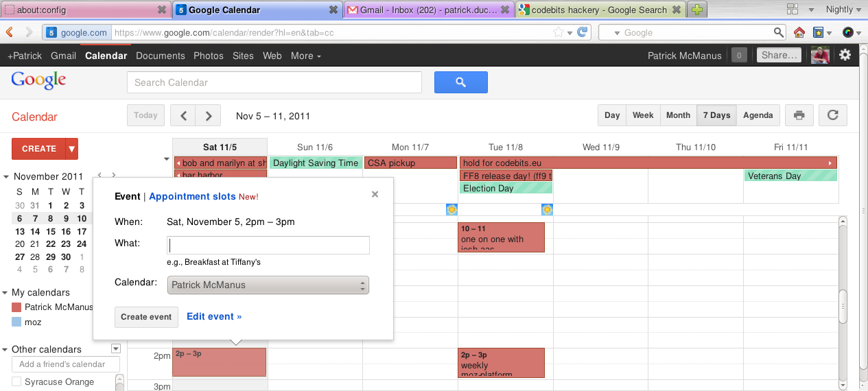Switch to Month view
This screenshot has width=868, height=391.
[x=678, y=115]
